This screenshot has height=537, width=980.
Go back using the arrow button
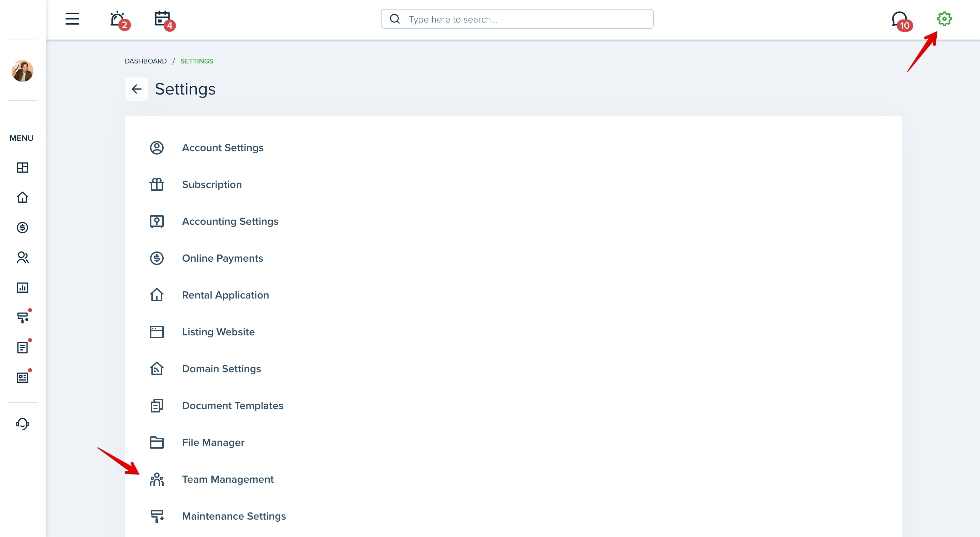click(136, 89)
